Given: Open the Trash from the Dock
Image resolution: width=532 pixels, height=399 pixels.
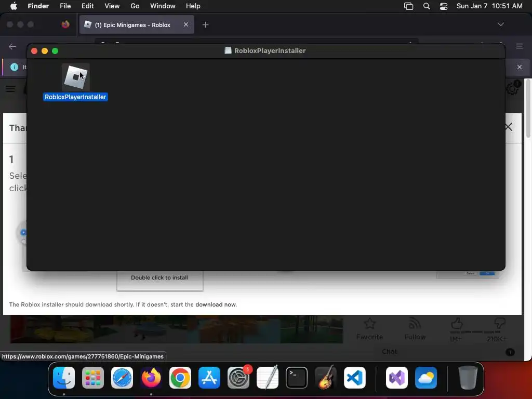Looking at the screenshot, I should pyautogui.click(x=468, y=378).
